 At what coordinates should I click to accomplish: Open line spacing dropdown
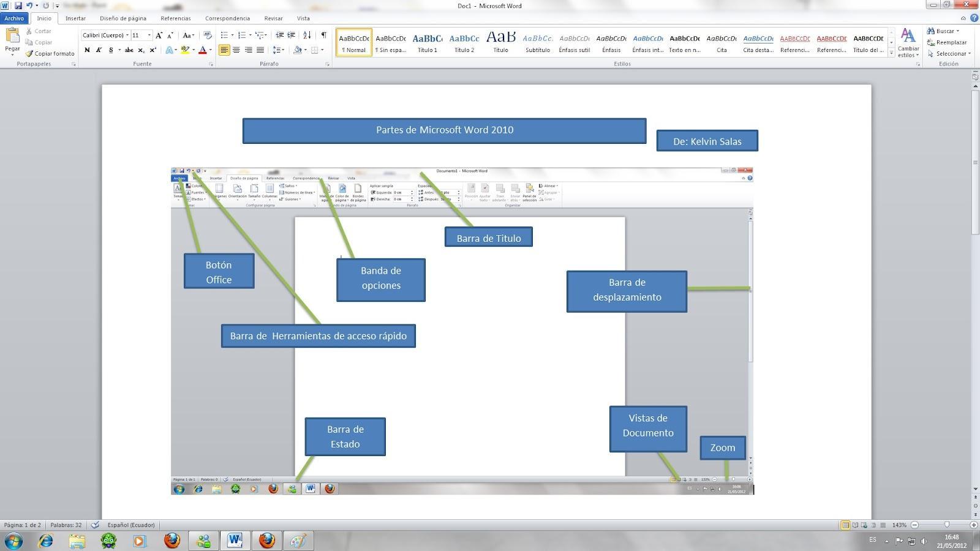[279, 50]
